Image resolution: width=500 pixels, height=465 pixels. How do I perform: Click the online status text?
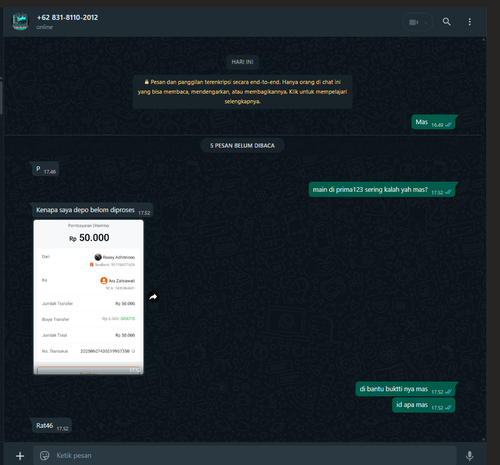[44, 27]
